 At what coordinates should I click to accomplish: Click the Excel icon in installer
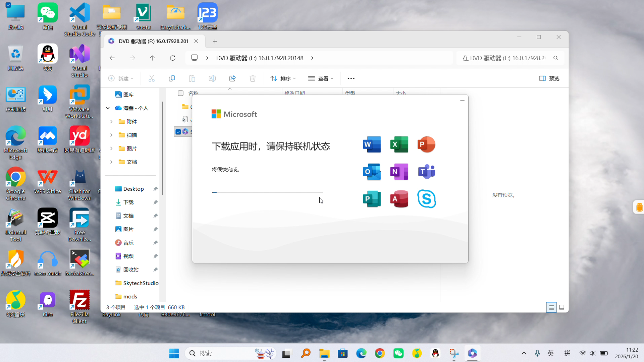[x=399, y=144]
